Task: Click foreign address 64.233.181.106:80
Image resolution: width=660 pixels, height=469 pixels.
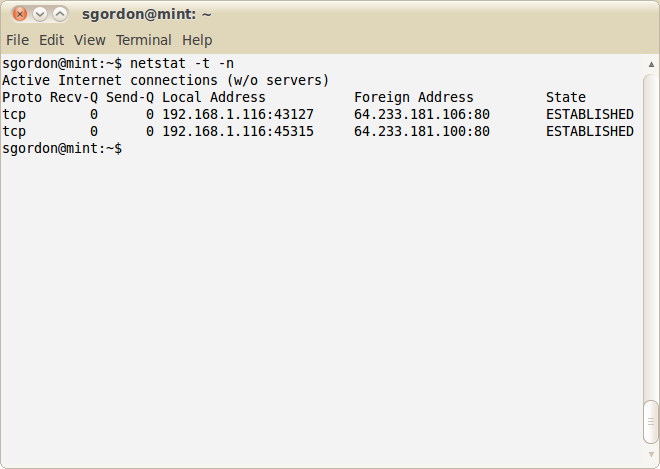Action: pyautogui.click(x=422, y=115)
